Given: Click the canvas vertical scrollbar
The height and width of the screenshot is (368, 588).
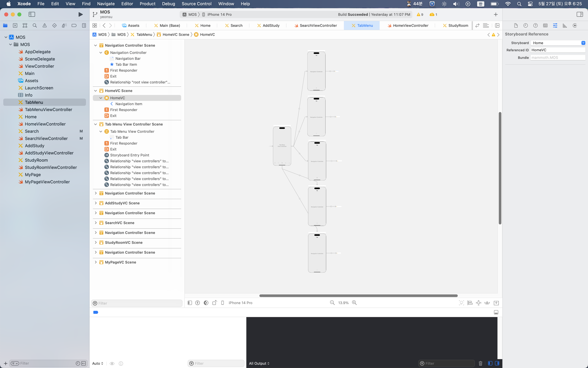Looking at the screenshot, I should tap(500, 168).
